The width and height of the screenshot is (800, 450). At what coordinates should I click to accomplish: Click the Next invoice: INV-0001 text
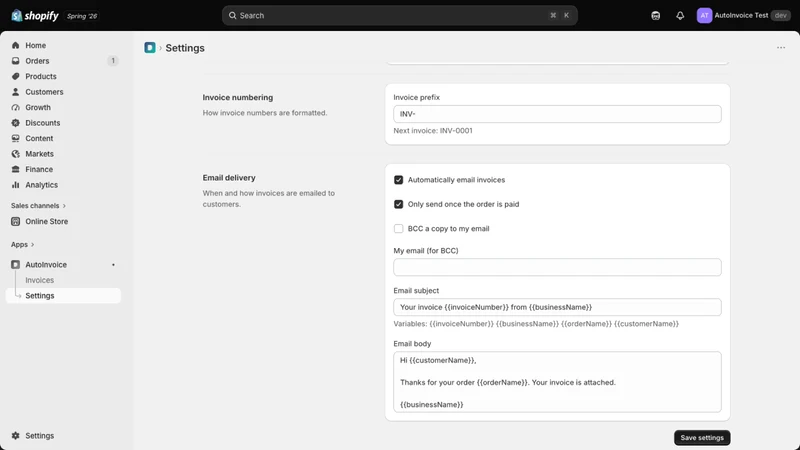(433, 131)
